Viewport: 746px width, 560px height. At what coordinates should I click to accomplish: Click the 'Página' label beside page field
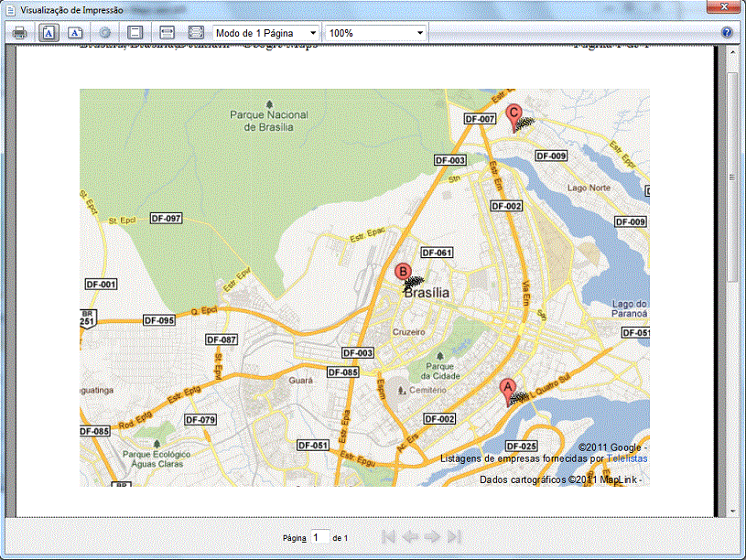[x=295, y=538]
